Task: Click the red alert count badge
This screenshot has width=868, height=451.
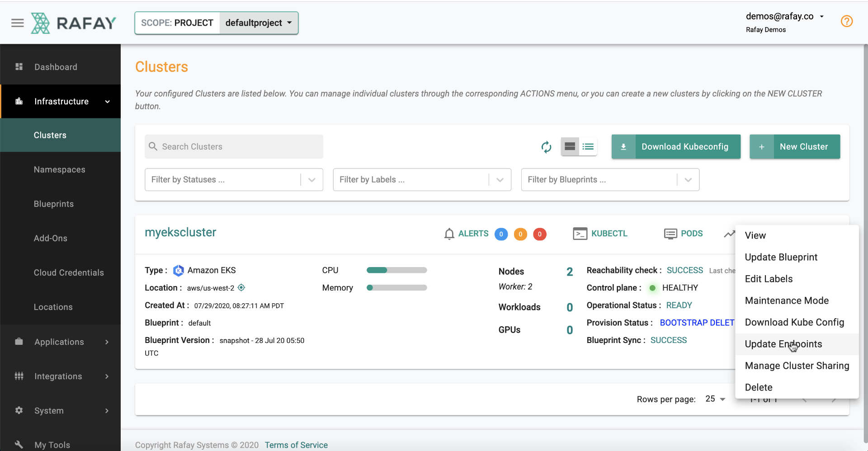Action: tap(540, 234)
